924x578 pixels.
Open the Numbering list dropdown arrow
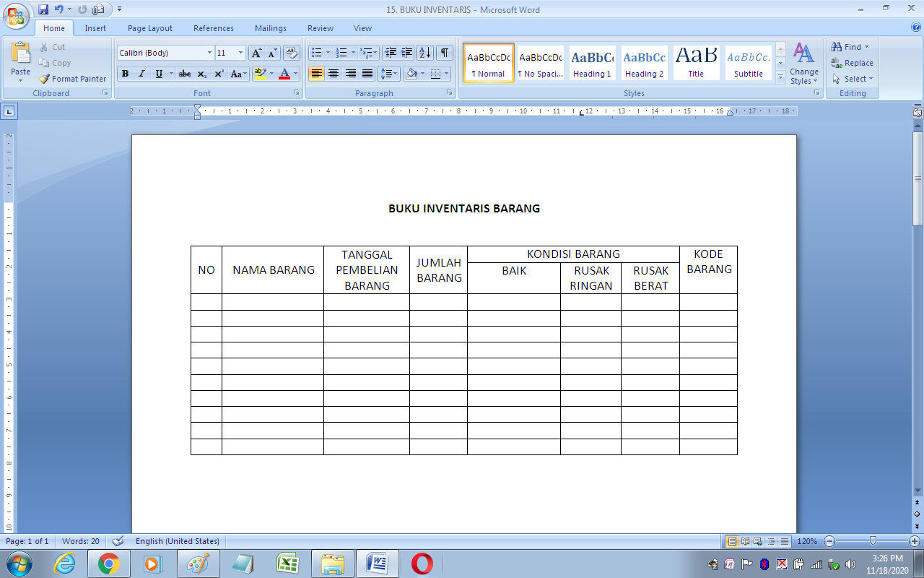pos(353,53)
